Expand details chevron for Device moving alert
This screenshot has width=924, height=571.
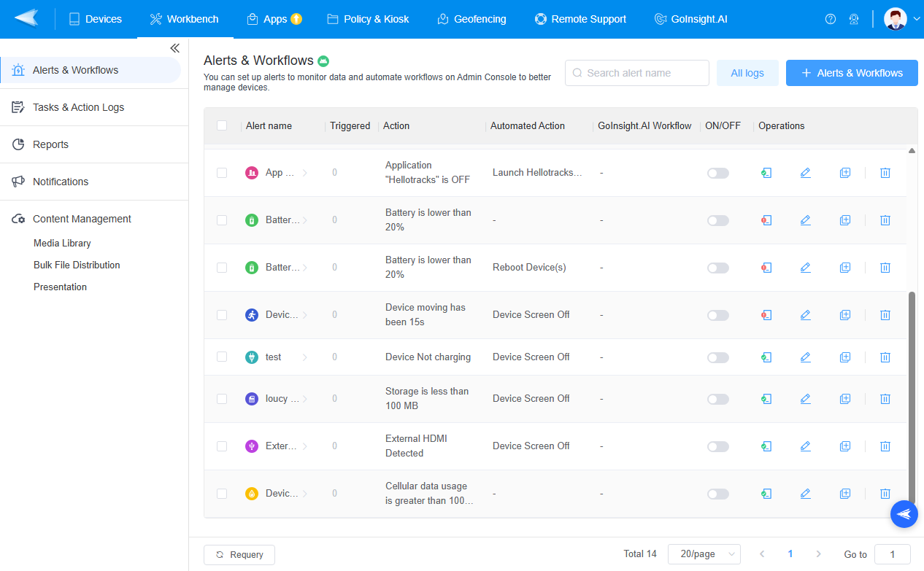tap(305, 315)
